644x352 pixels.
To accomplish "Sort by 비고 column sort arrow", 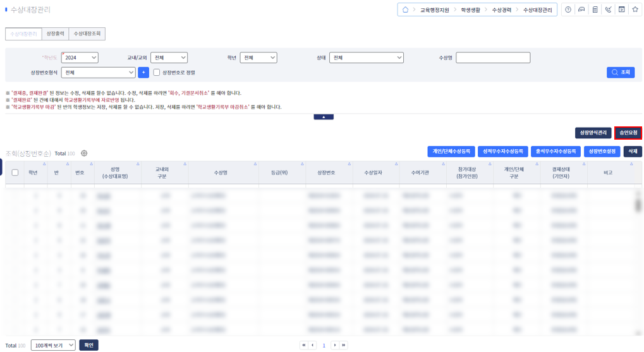I will (x=632, y=164).
